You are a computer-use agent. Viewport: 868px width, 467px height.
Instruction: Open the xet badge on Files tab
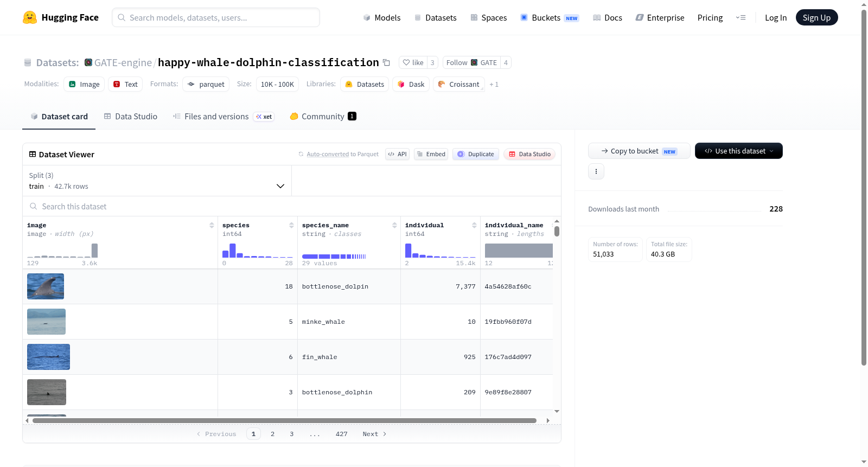click(264, 117)
